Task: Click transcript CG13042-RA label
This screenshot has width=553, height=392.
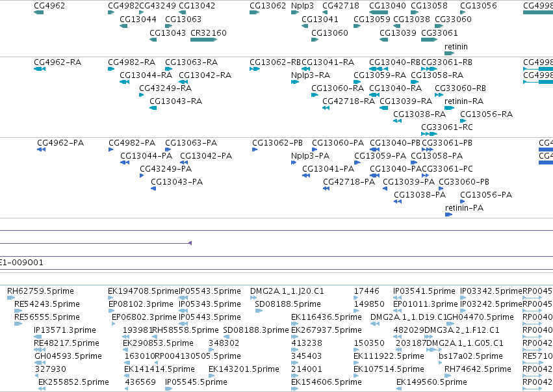Action: [x=205, y=75]
